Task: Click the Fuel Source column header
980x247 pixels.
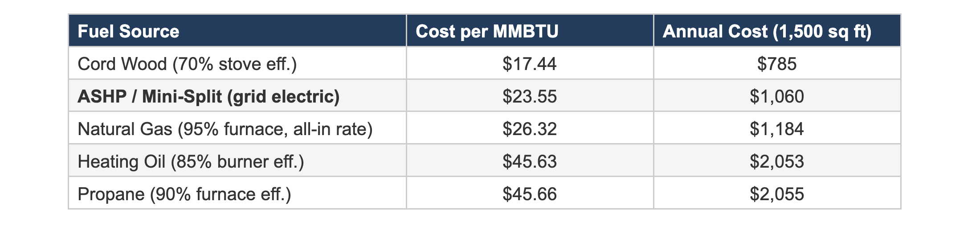Action: tap(128, 31)
